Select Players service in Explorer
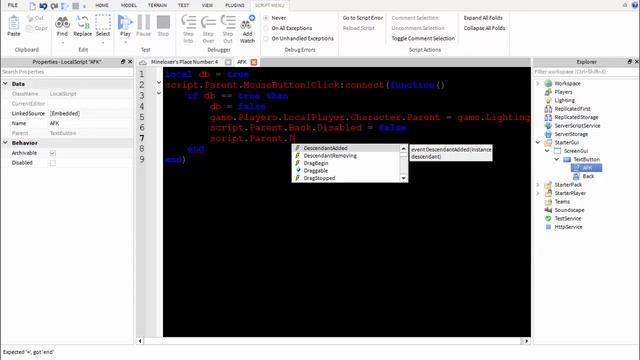The image size is (640, 360). click(563, 92)
